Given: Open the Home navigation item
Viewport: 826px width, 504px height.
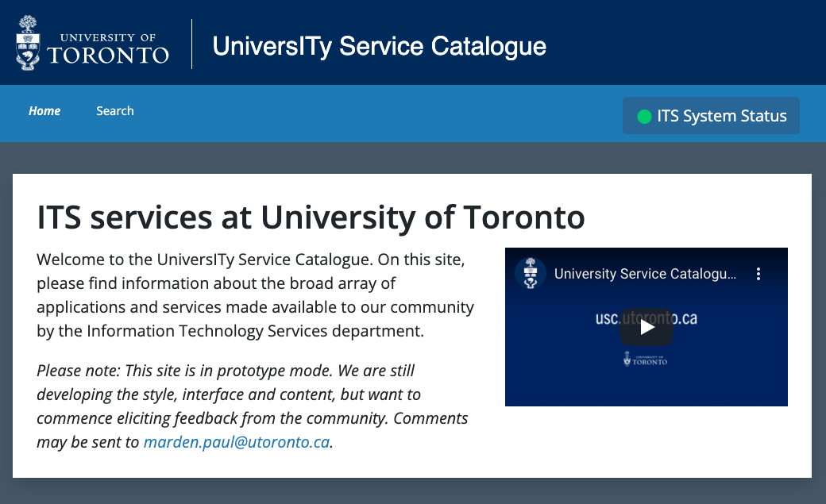Looking at the screenshot, I should [x=44, y=111].
